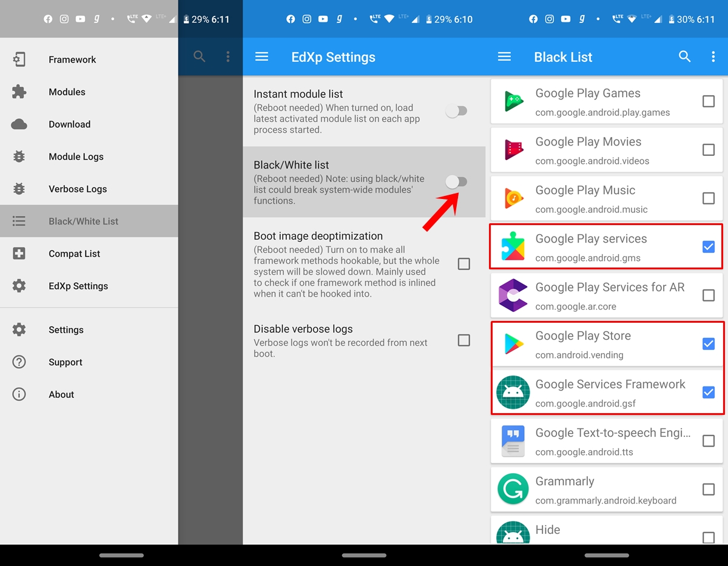Viewport: 728px width, 566px height.
Task: Toggle the Instant module list switch
Action: click(456, 111)
